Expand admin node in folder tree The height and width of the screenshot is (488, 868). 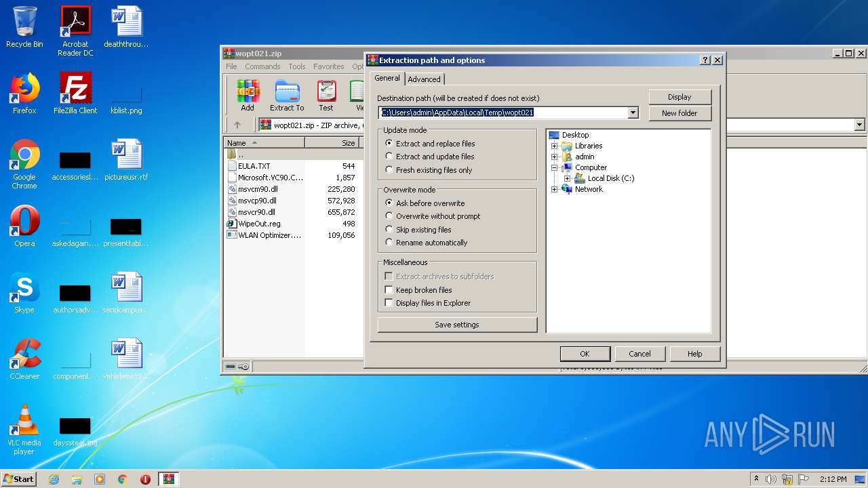click(554, 157)
